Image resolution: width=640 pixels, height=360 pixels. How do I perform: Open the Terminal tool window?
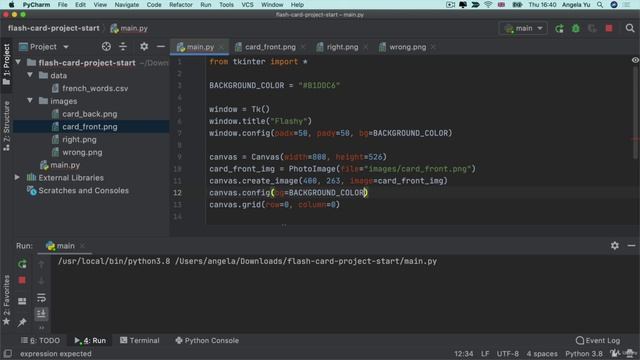point(140,340)
